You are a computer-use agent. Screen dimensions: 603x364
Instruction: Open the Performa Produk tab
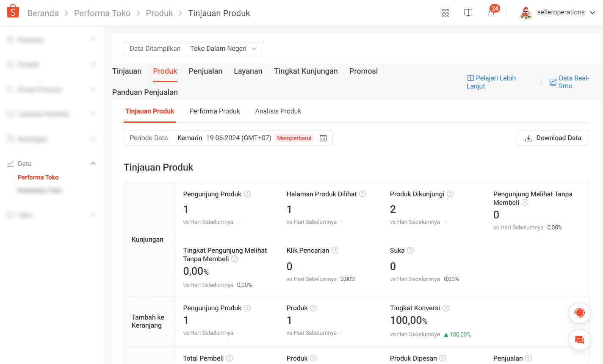(x=215, y=111)
